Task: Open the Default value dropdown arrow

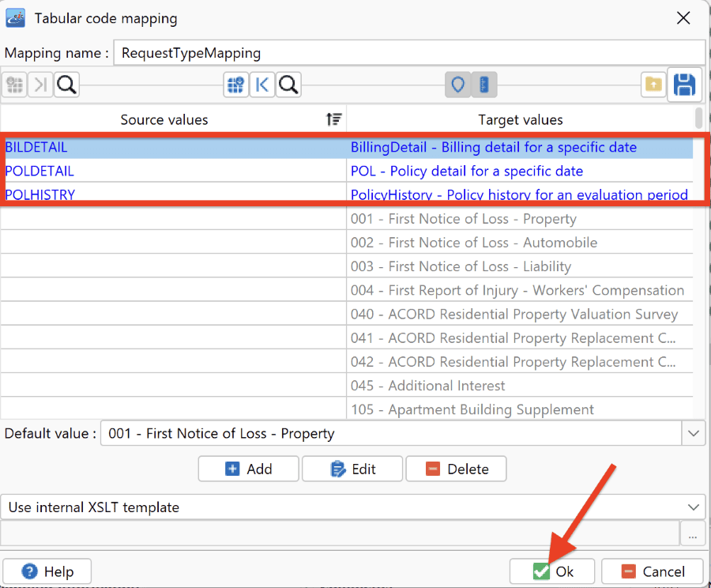Action: (x=694, y=433)
